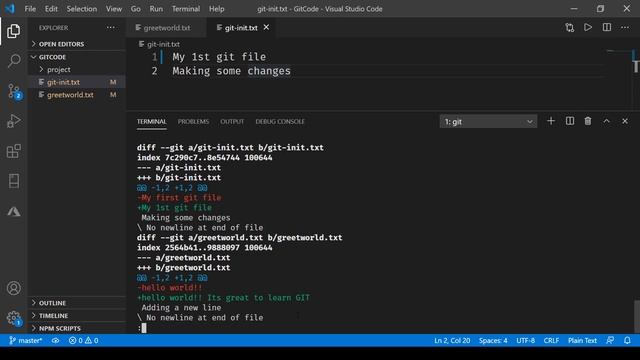This screenshot has height=360, width=640.
Task: Select git-init.txt in the file explorer
Action: [x=77, y=82]
